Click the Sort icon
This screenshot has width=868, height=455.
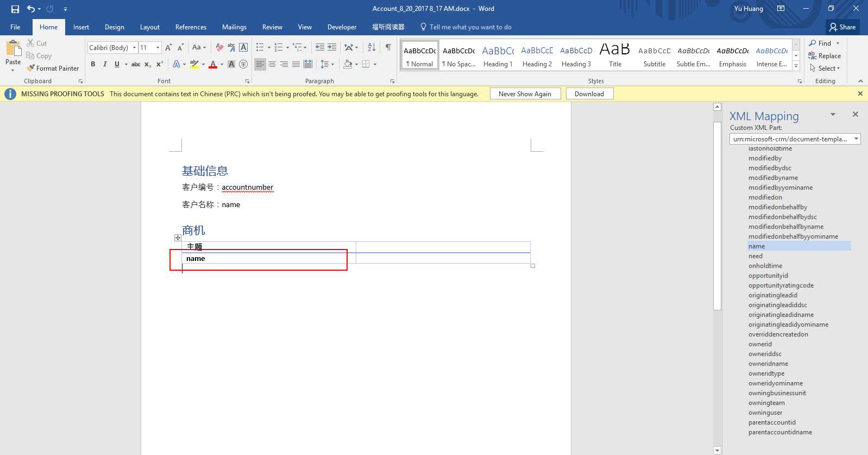tap(372, 47)
